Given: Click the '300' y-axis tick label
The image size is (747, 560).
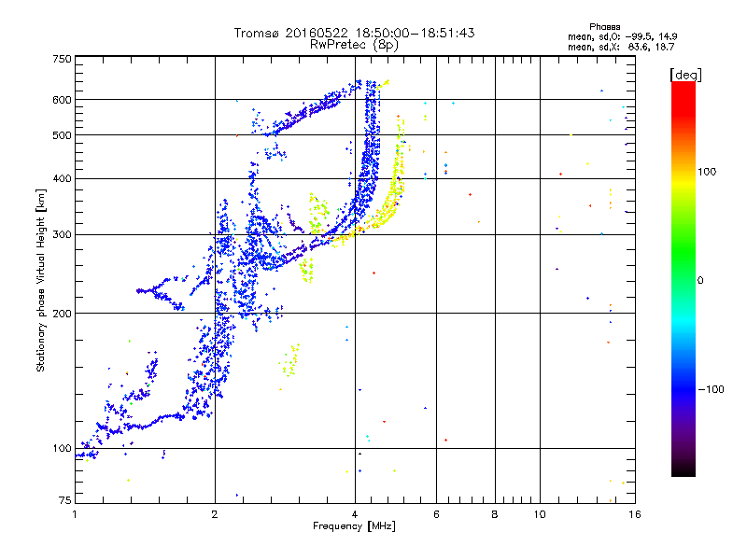Looking at the screenshot, I should click(62, 234).
